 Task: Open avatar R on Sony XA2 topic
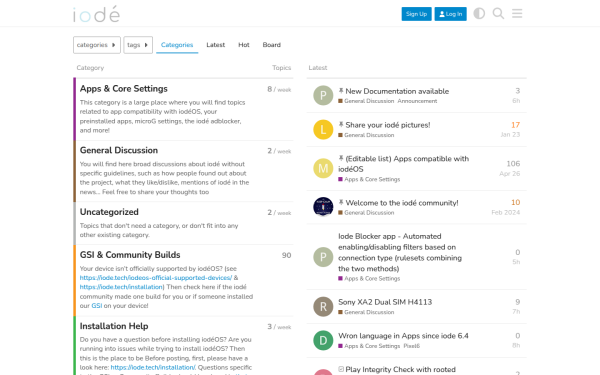point(323,307)
